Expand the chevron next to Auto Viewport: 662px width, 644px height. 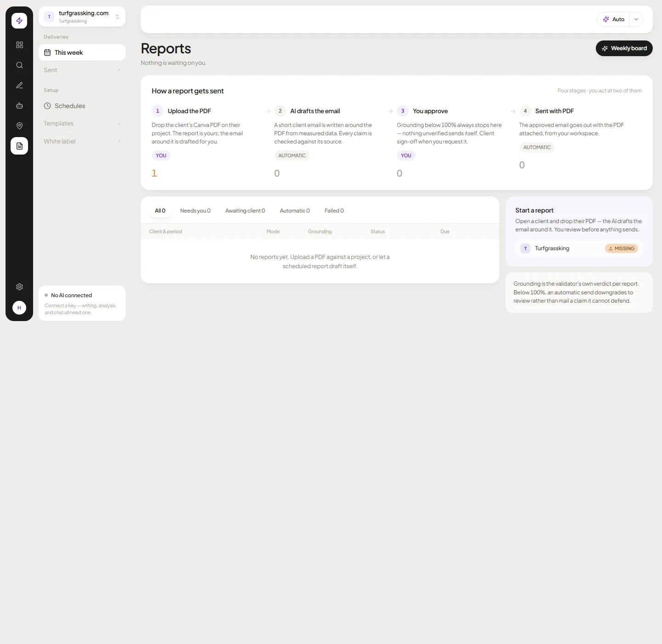pyautogui.click(x=636, y=19)
